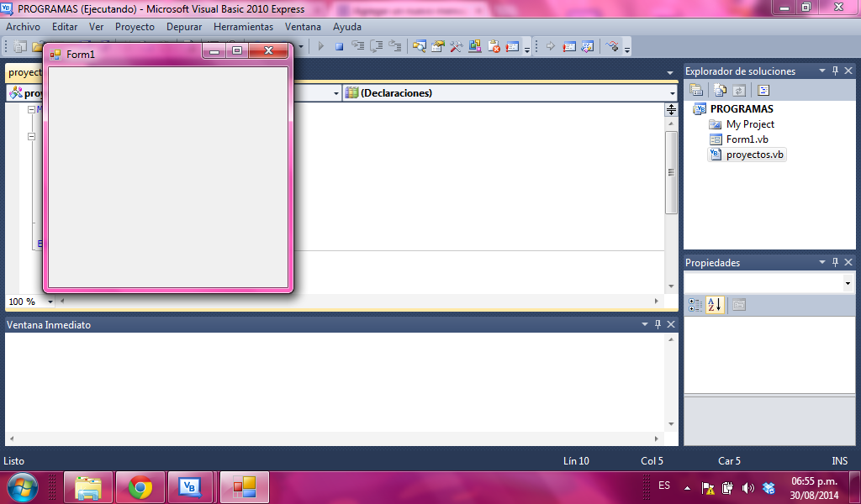Select proyectos.vb in Solution Explorer

click(754, 155)
